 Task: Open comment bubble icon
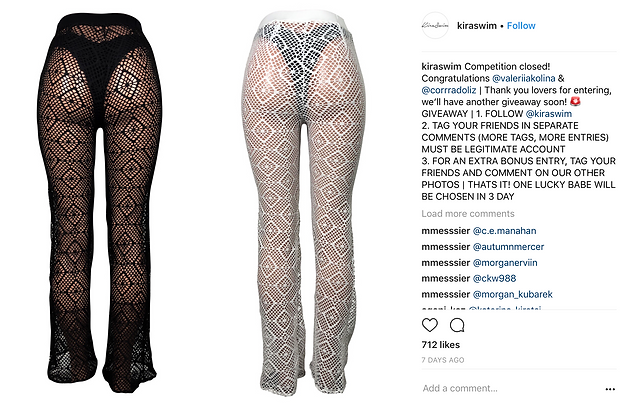coord(457,325)
